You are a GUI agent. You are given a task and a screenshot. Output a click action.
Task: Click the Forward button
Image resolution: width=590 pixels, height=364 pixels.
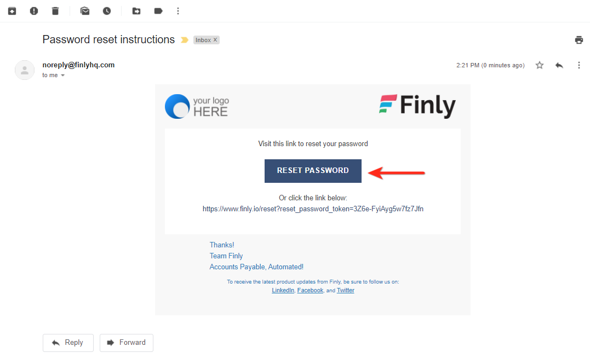[x=127, y=343]
